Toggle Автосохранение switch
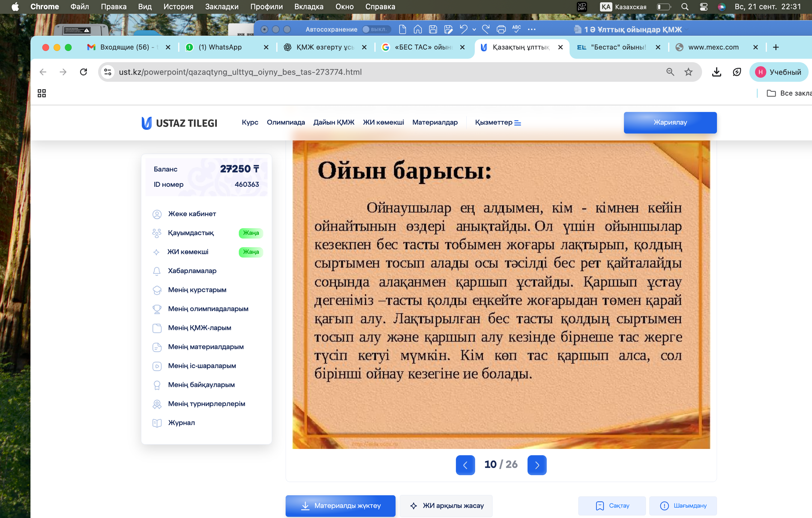 (x=376, y=30)
